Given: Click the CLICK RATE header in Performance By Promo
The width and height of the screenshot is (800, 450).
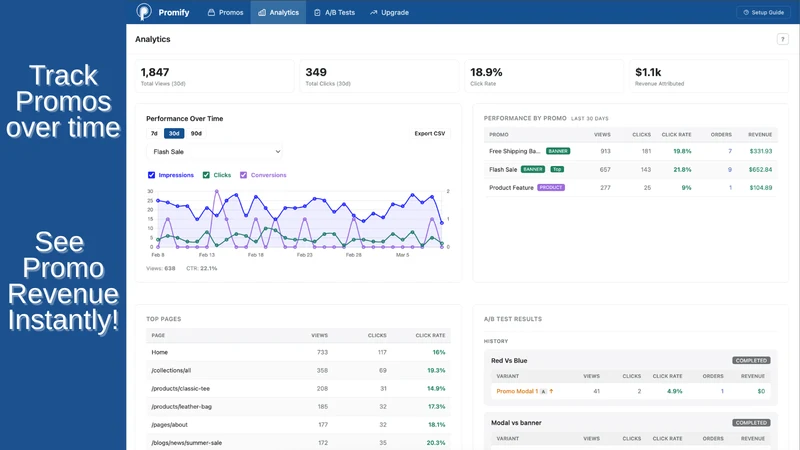Looking at the screenshot, I should (x=676, y=135).
